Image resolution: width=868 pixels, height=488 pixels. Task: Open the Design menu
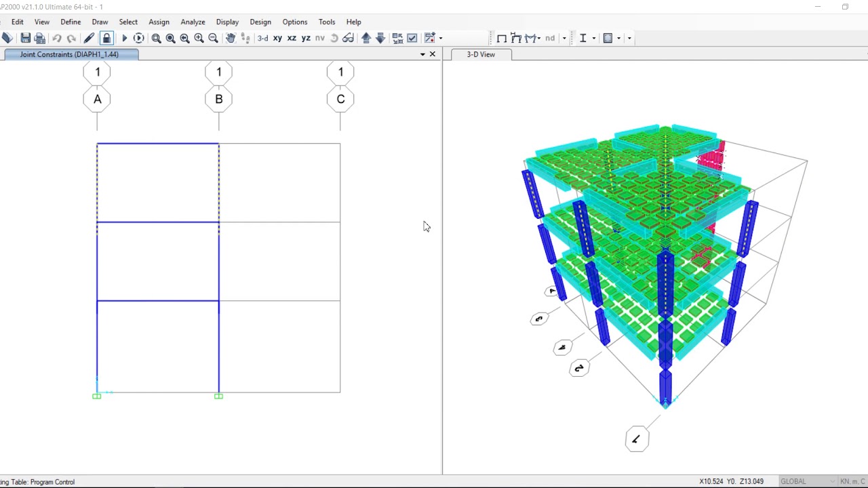pos(260,22)
